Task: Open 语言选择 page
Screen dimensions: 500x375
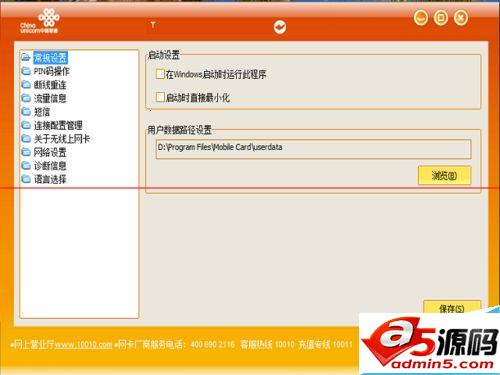Action: [x=50, y=179]
